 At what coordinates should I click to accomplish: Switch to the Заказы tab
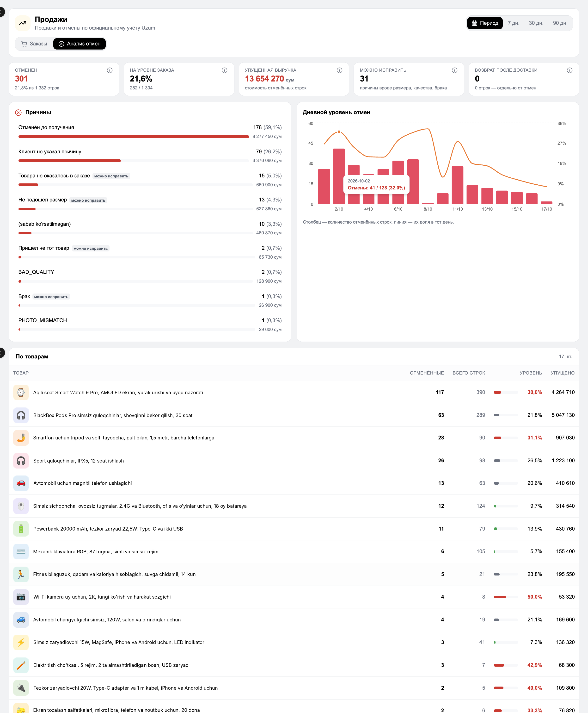point(34,44)
